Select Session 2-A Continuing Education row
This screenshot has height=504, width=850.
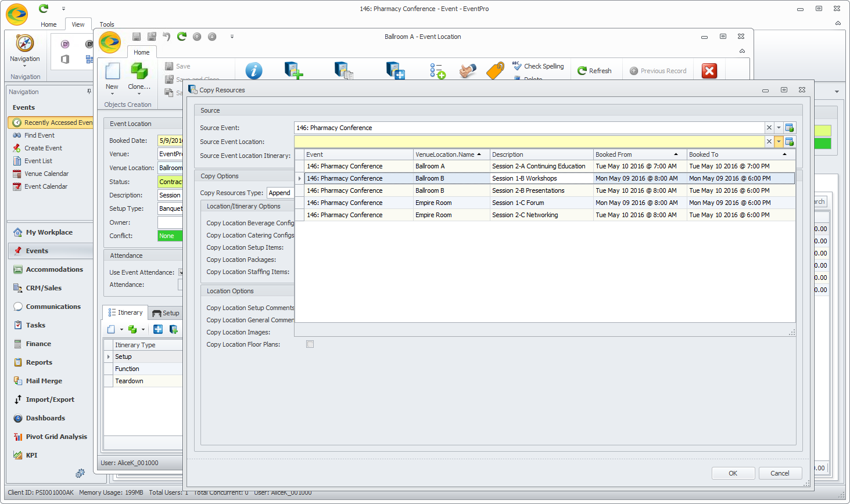click(x=545, y=166)
